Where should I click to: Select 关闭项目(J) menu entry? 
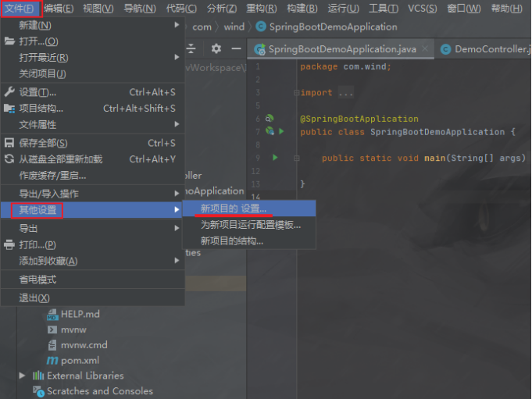pyautogui.click(x=93, y=73)
